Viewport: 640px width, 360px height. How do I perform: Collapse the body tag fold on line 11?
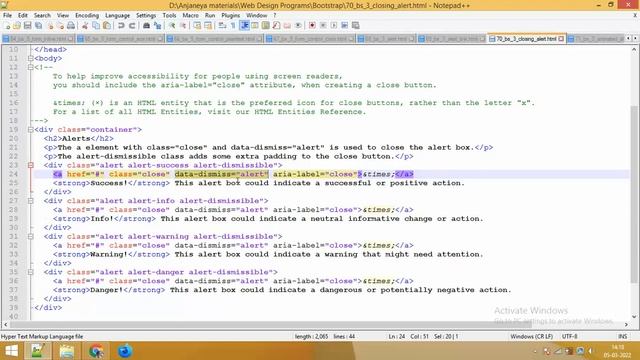pyautogui.click(x=31, y=58)
